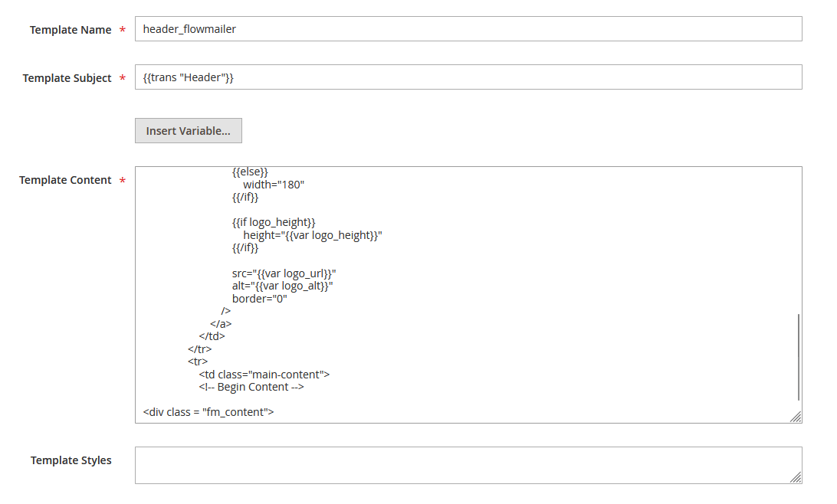Open the Insert Variable dialog

click(189, 131)
